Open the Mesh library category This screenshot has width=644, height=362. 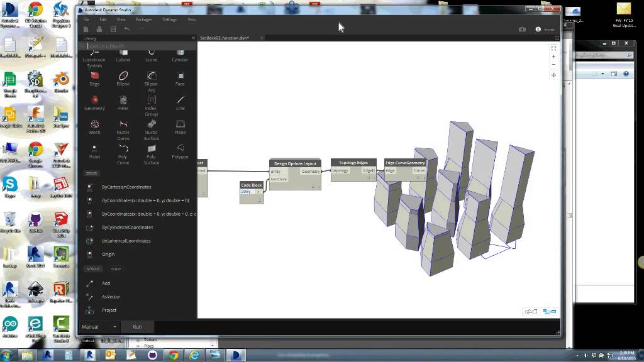(94, 127)
